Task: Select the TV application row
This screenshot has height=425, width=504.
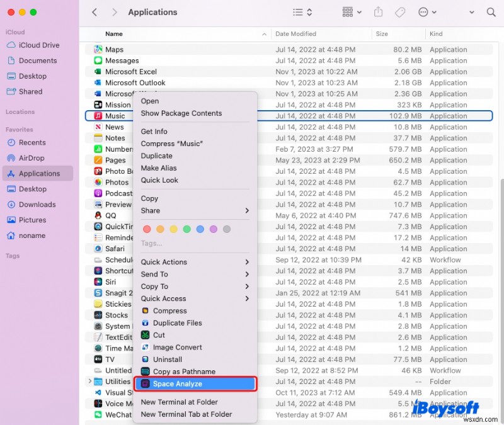Action: tap(289, 360)
